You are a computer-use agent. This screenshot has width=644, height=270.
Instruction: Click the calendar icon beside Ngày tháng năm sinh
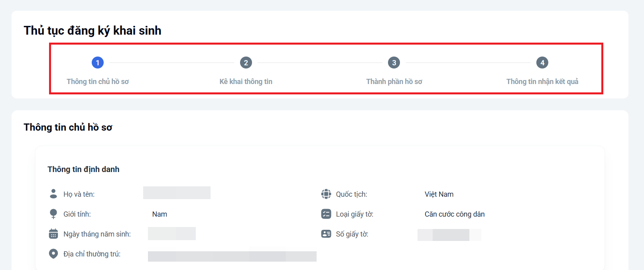[x=53, y=233]
